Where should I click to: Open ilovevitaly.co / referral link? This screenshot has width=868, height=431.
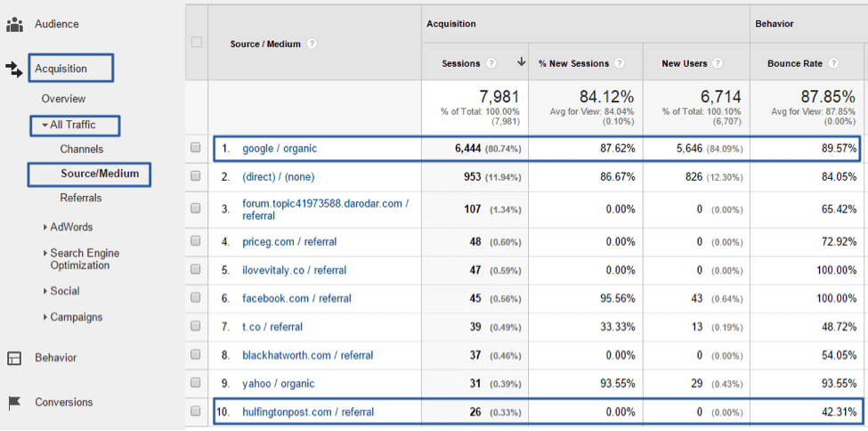295,271
